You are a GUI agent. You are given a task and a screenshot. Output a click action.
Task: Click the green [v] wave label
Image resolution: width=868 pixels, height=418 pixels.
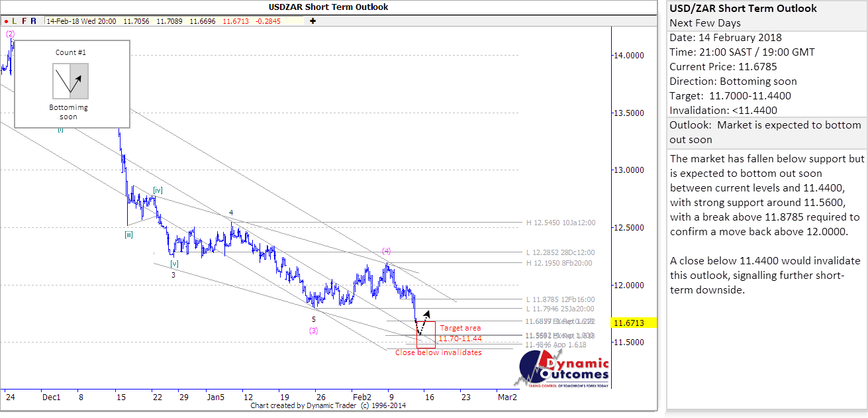tap(175, 264)
